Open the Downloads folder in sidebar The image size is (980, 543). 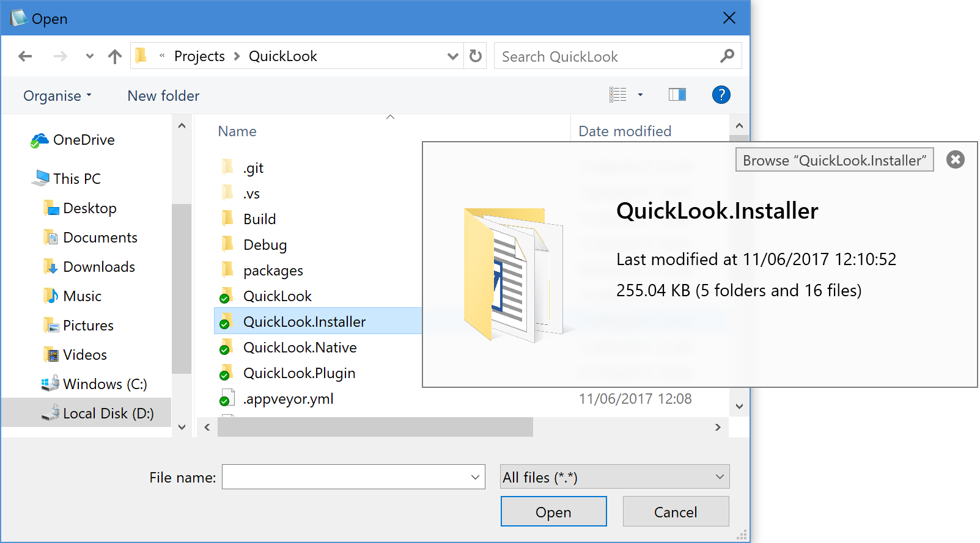tap(98, 267)
